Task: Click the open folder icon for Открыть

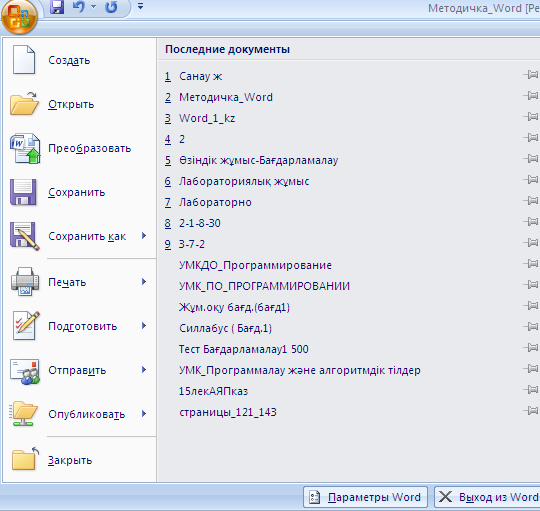Action: click(24, 104)
